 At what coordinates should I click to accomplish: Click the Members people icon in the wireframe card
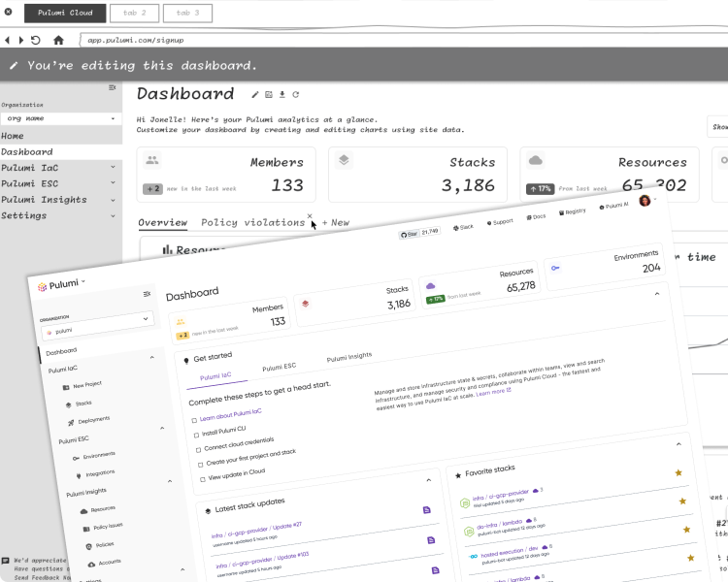click(x=152, y=161)
